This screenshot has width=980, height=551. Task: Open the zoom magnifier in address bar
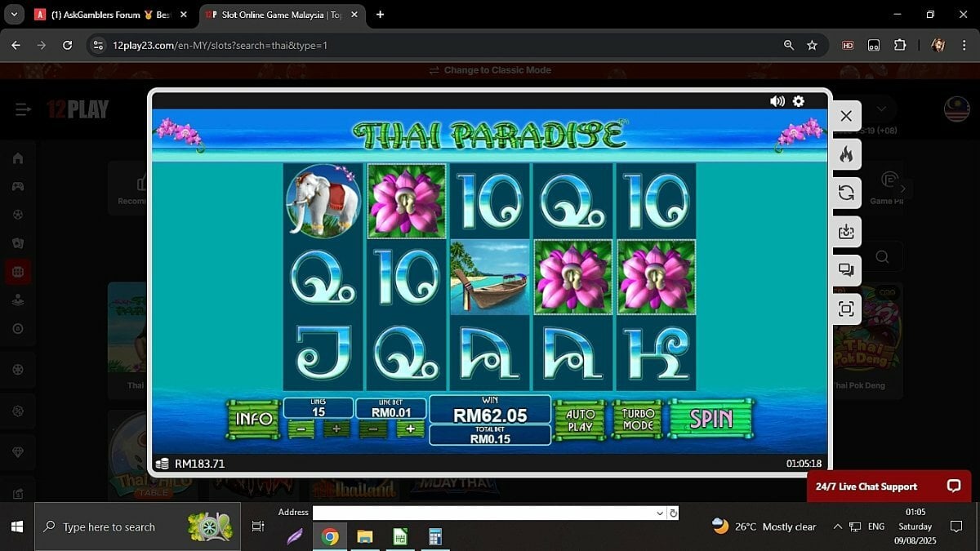pos(788,46)
